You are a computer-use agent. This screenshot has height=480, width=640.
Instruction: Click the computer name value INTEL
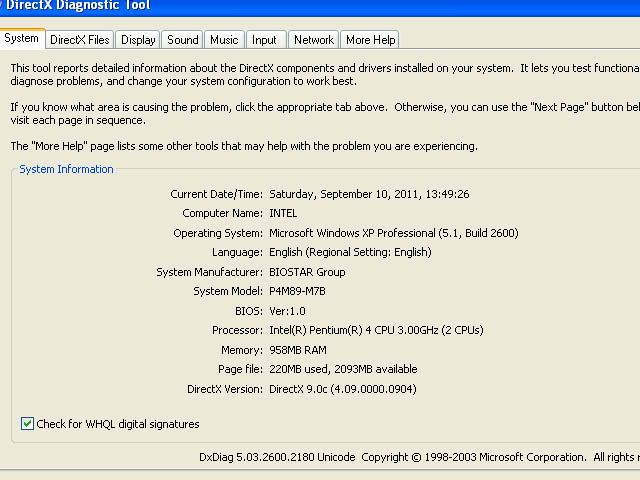coord(283,213)
